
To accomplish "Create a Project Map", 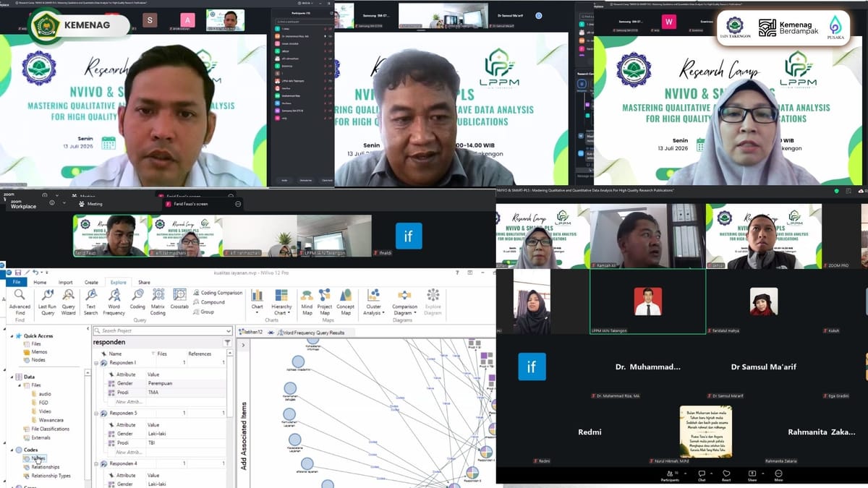I will 325,301.
